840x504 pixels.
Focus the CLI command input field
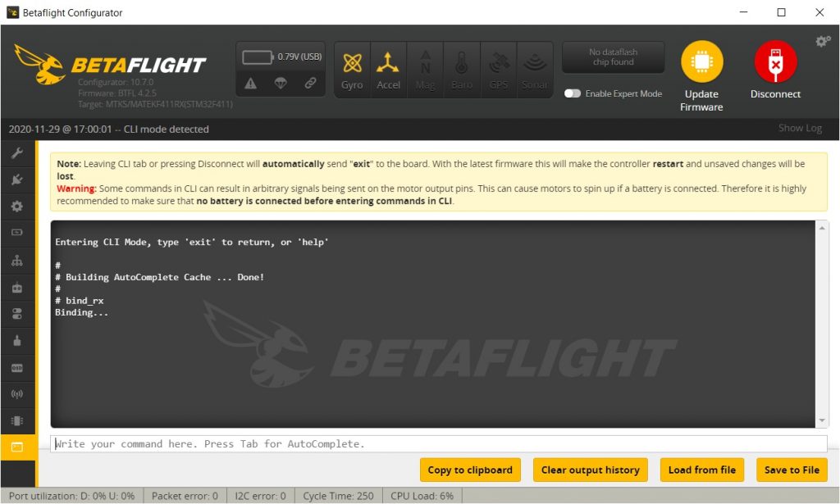click(x=439, y=443)
